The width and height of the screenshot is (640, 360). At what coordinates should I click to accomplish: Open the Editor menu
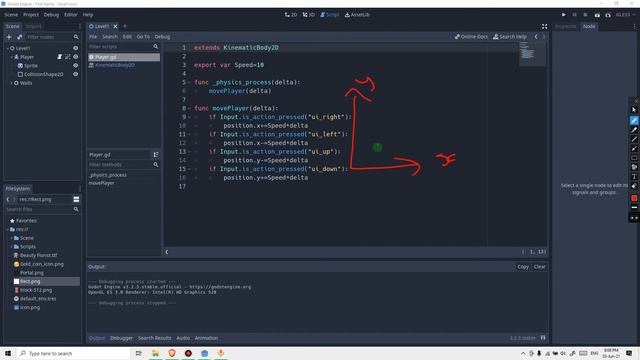[71, 15]
